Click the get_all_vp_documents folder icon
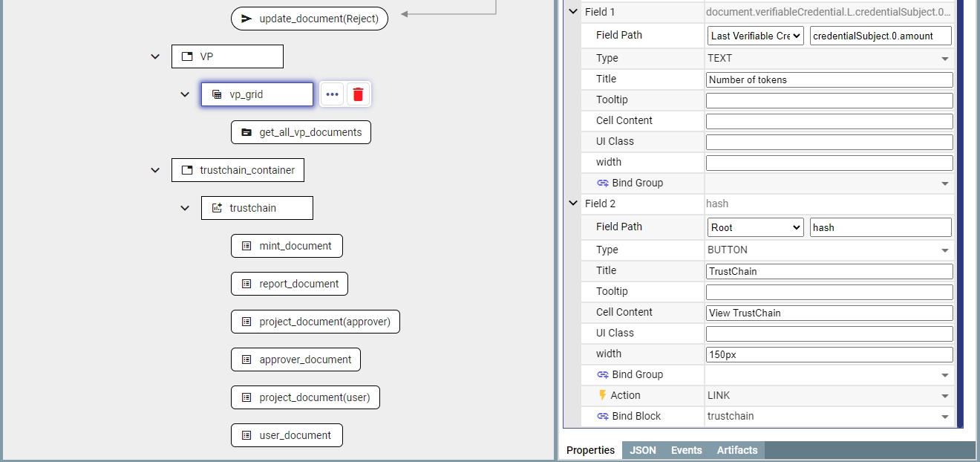This screenshot has height=462, width=980. point(246,132)
